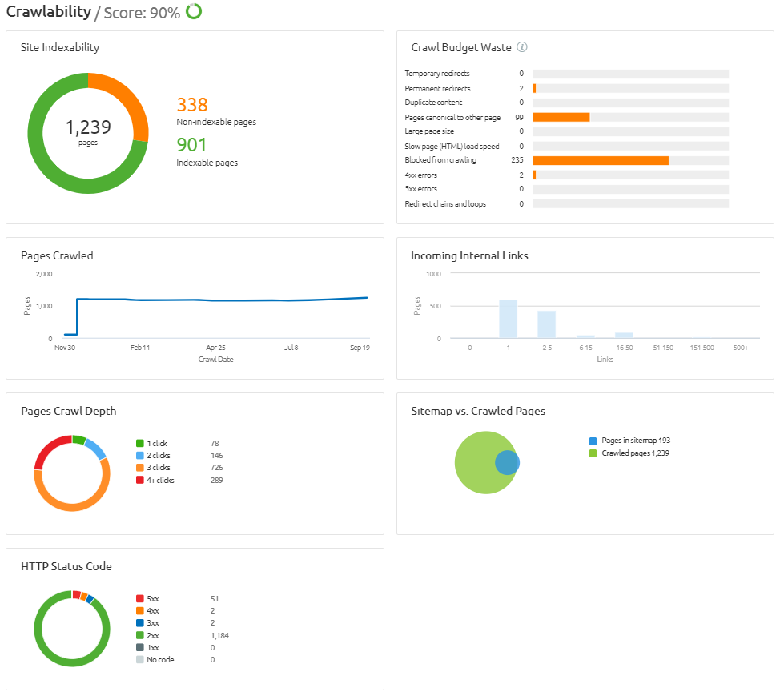Click the 1,239 pages donut center
Screen dimensions: 784x700
pyautogui.click(x=88, y=132)
